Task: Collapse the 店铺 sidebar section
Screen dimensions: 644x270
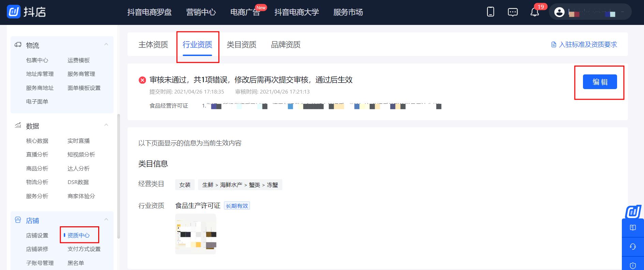Action: point(106,219)
